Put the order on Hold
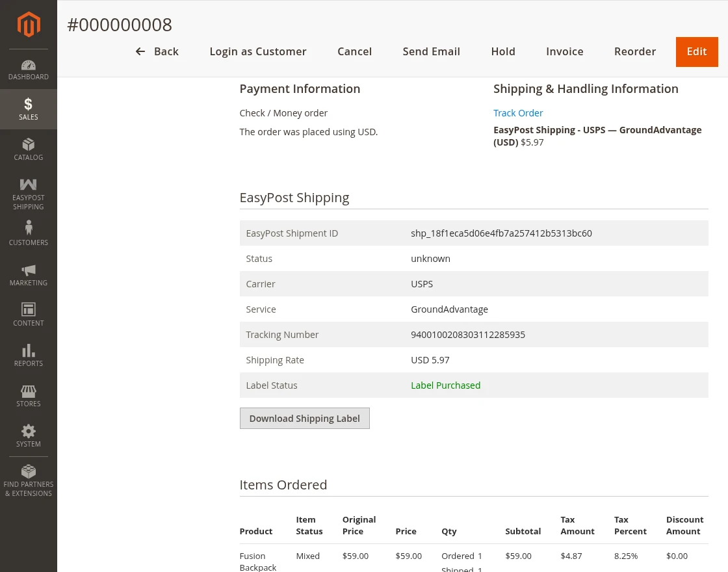The height and width of the screenshot is (572, 728). pyautogui.click(x=503, y=51)
